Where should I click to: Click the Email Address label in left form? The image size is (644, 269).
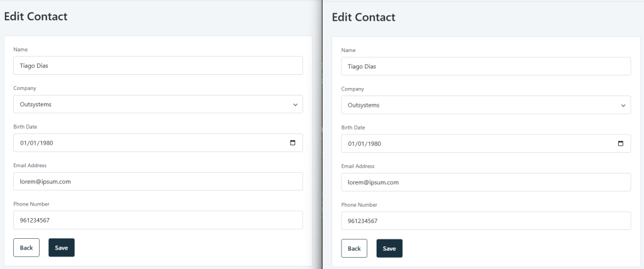[x=30, y=165]
